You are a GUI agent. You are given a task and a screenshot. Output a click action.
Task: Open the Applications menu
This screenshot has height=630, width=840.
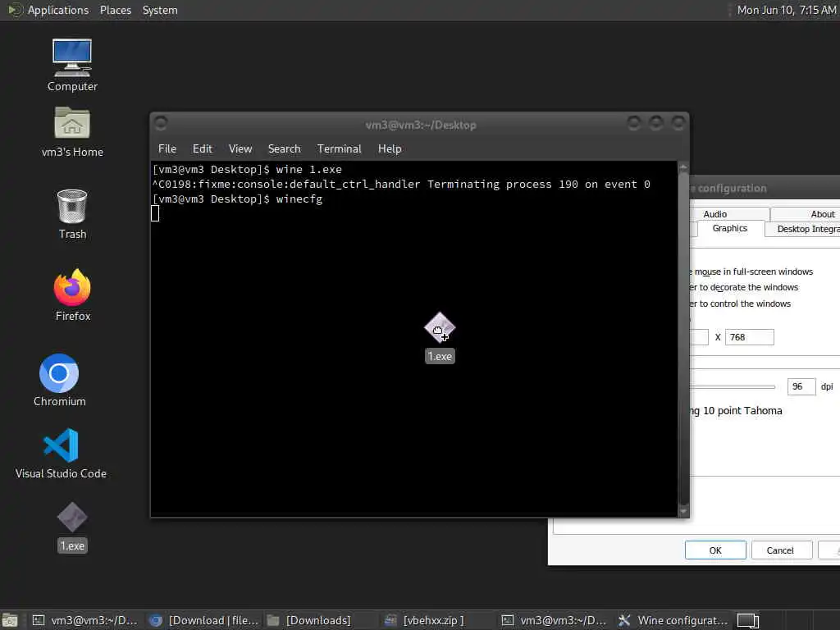(58, 10)
